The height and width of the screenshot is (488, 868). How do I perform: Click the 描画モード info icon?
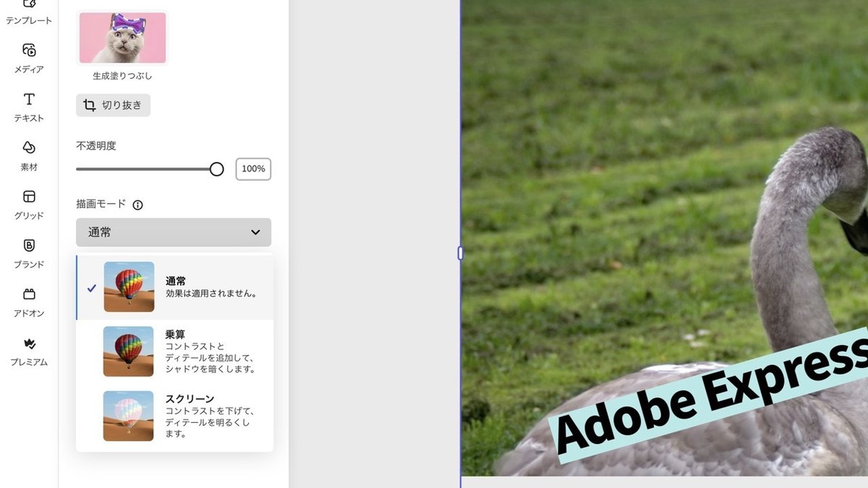(x=138, y=205)
